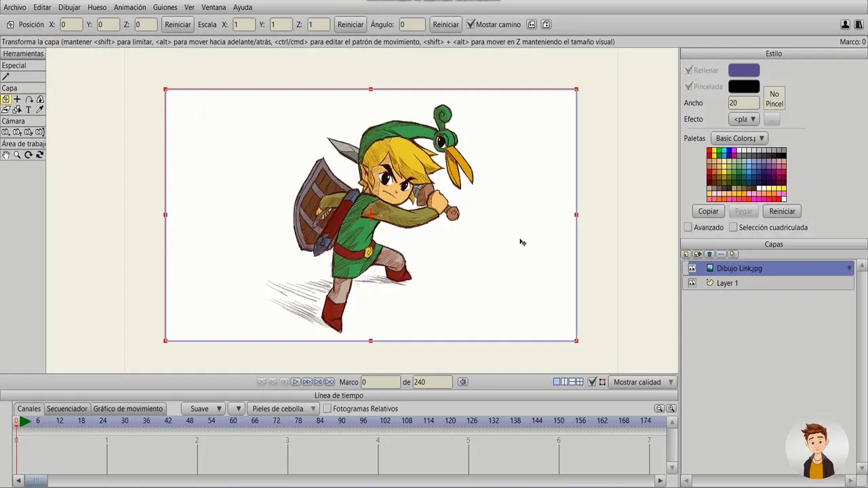Click Reiniciar button next to Position Z
The height and width of the screenshot is (488, 868).
pyautogui.click(x=178, y=24)
